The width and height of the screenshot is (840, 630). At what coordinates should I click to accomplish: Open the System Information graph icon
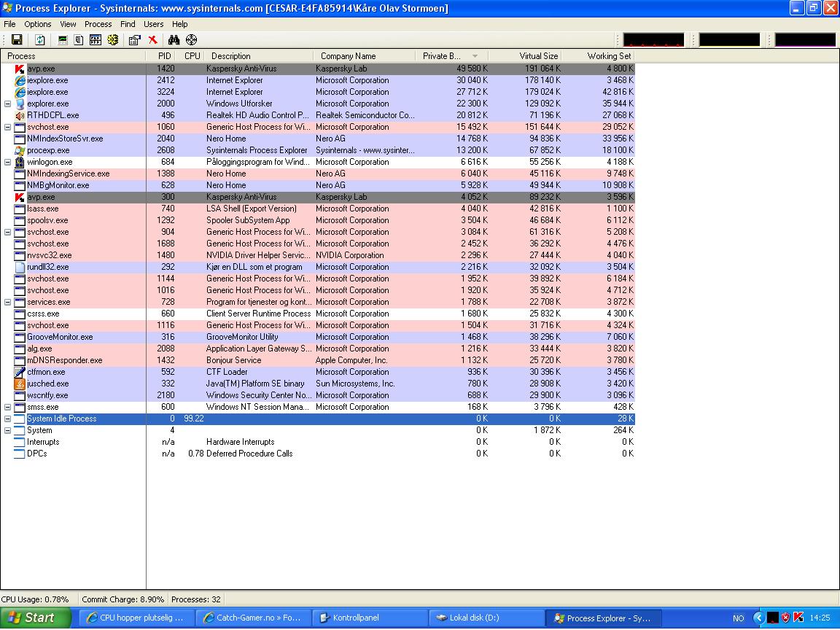pyautogui.click(x=63, y=39)
